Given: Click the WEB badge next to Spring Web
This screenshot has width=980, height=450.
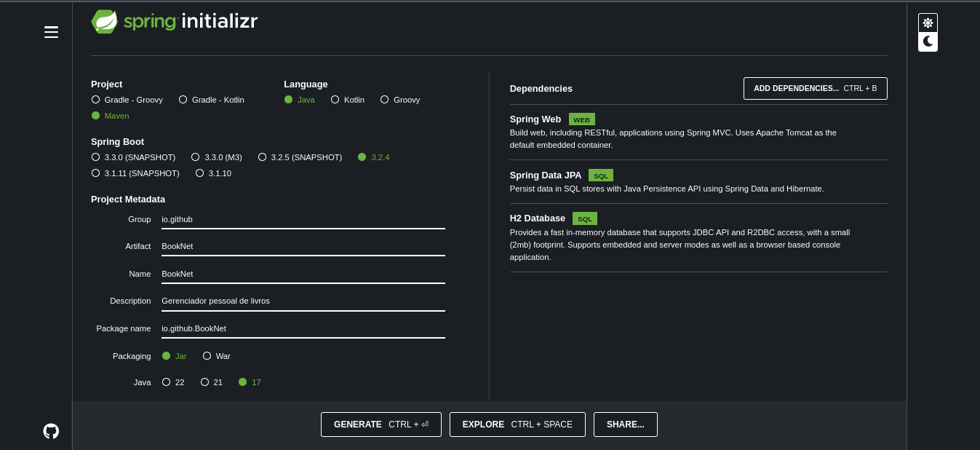Looking at the screenshot, I should [581, 119].
